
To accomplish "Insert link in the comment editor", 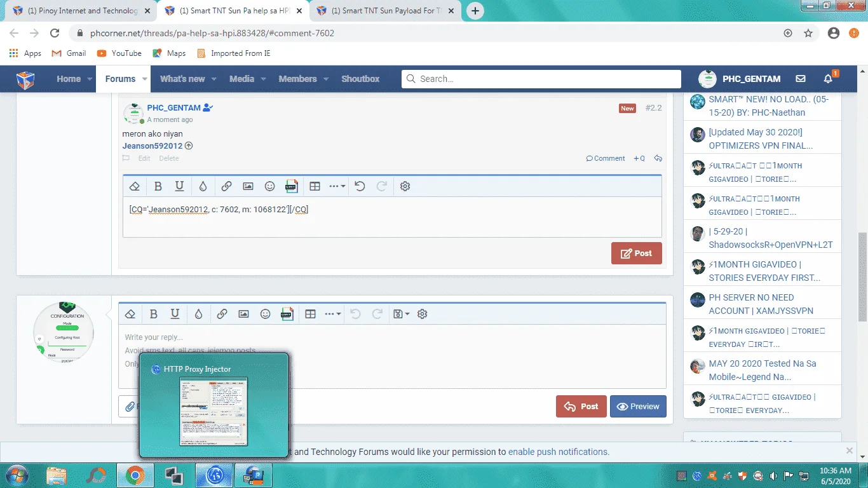I will 226,186.
